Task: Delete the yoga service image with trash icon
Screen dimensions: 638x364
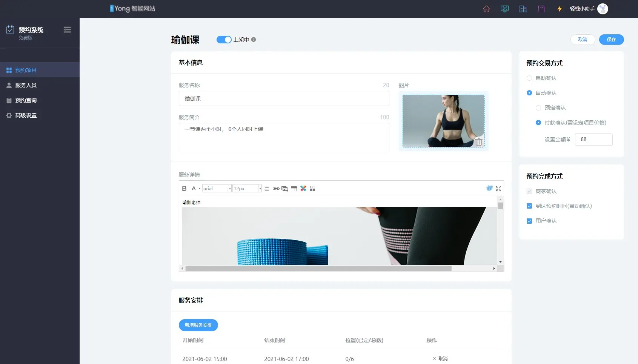Action: 478,142
